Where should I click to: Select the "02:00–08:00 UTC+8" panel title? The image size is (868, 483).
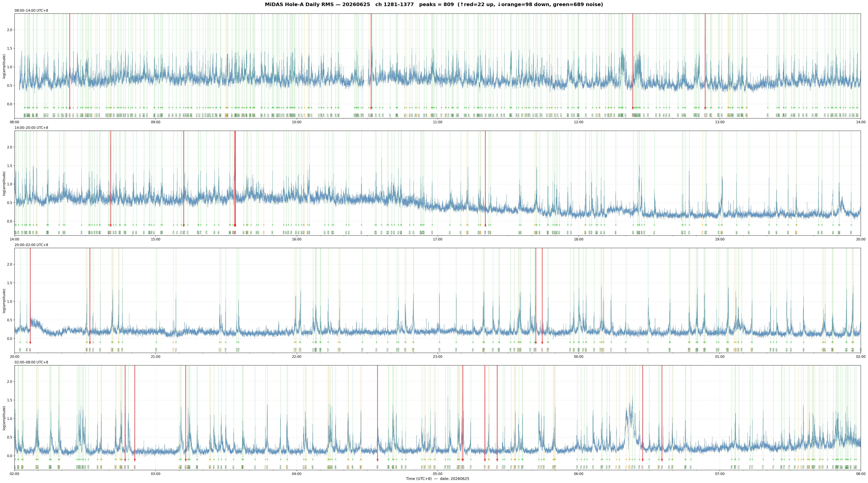(31, 362)
